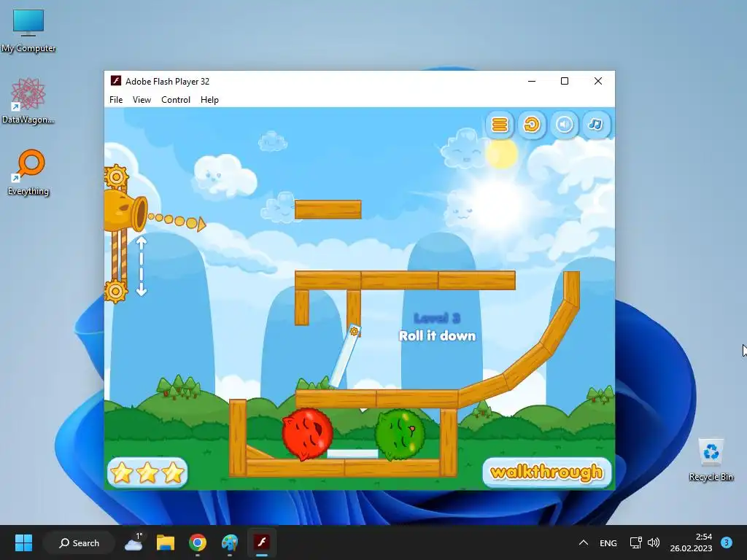
Task: Open the Control menu
Action: point(176,99)
